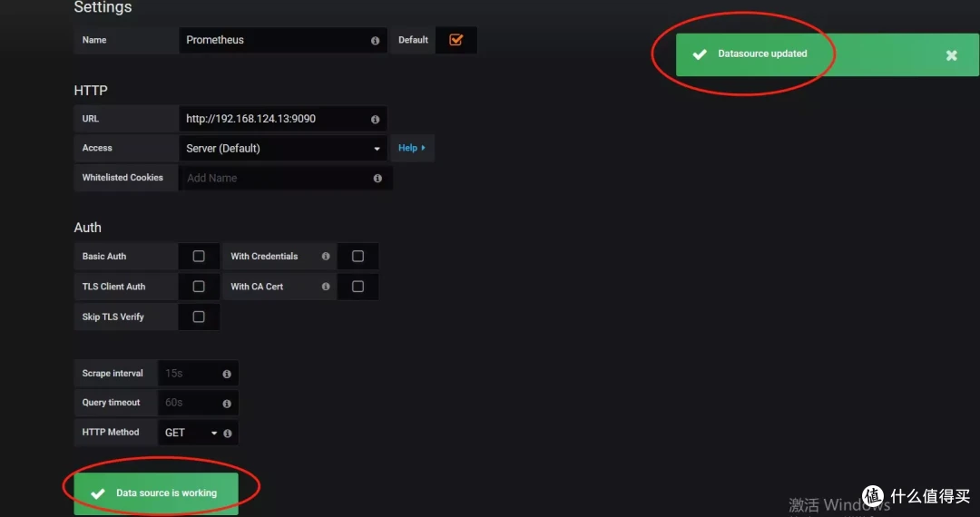Check the Skip TLS Verify box
The width and height of the screenshot is (980, 517).
pos(199,317)
